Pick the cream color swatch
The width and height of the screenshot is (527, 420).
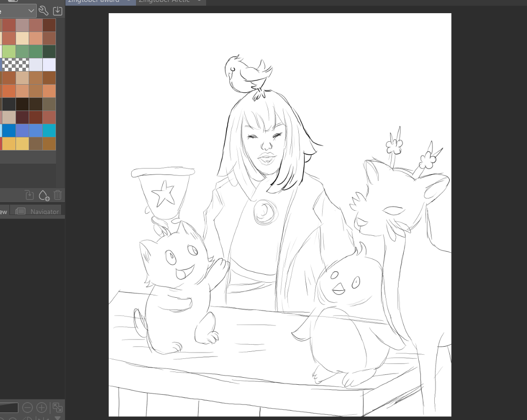pyautogui.click(x=23, y=38)
